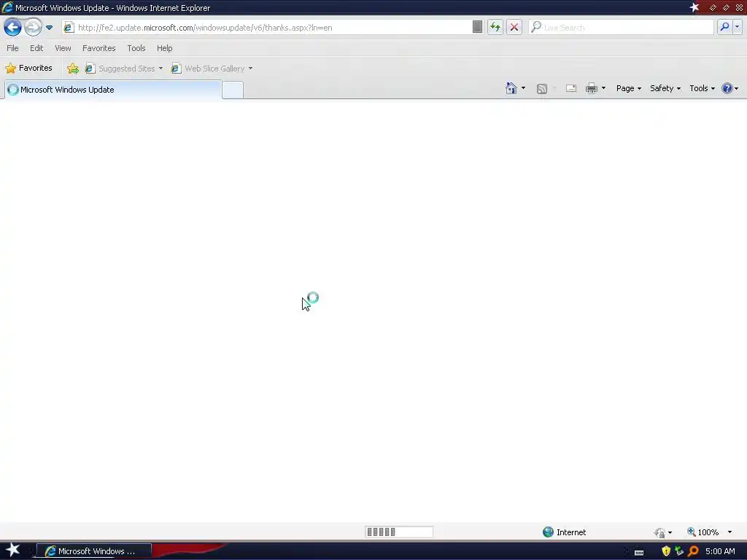The image size is (747, 560).
Task: Open Suggested Sites link
Action: click(120, 69)
